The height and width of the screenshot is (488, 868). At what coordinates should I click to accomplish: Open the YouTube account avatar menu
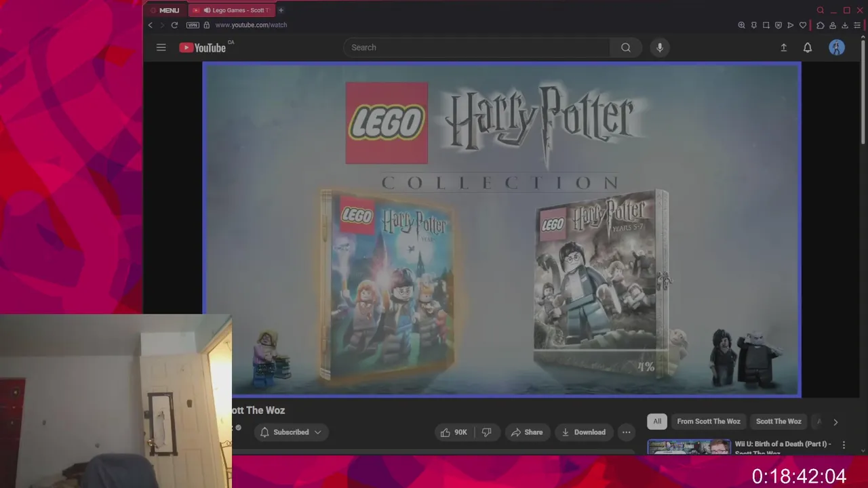coord(837,47)
